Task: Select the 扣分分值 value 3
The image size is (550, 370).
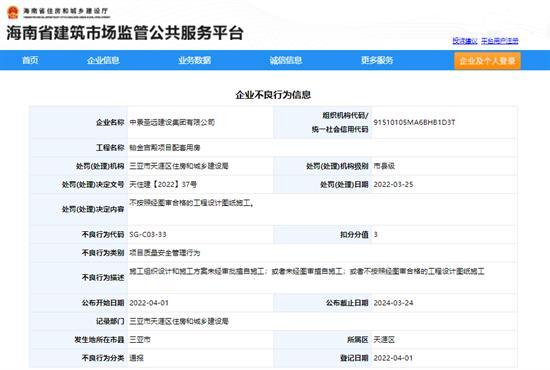Action: click(376, 235)
